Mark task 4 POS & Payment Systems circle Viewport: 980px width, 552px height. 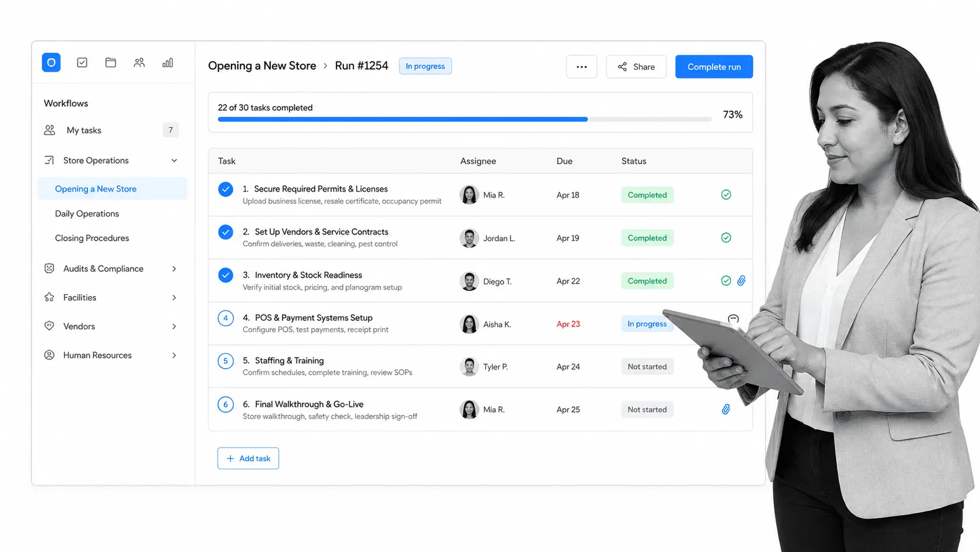coord(226,318)
